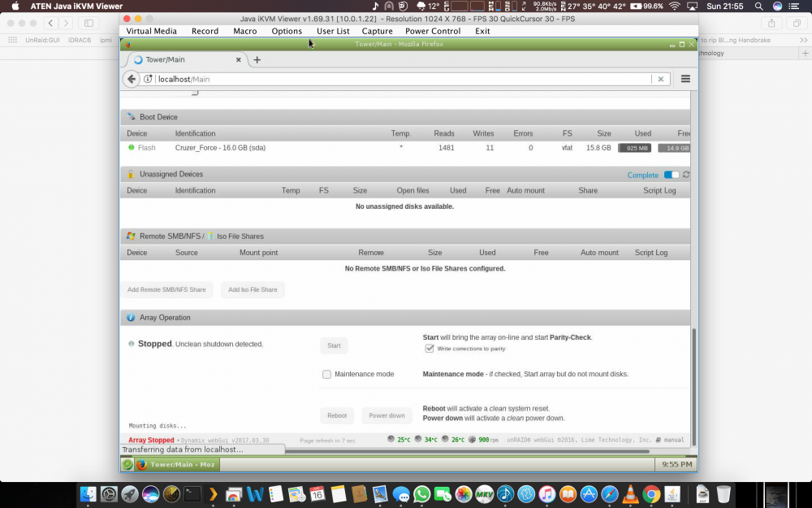Open the green start menu icon in taskbar

pos(127,464)
